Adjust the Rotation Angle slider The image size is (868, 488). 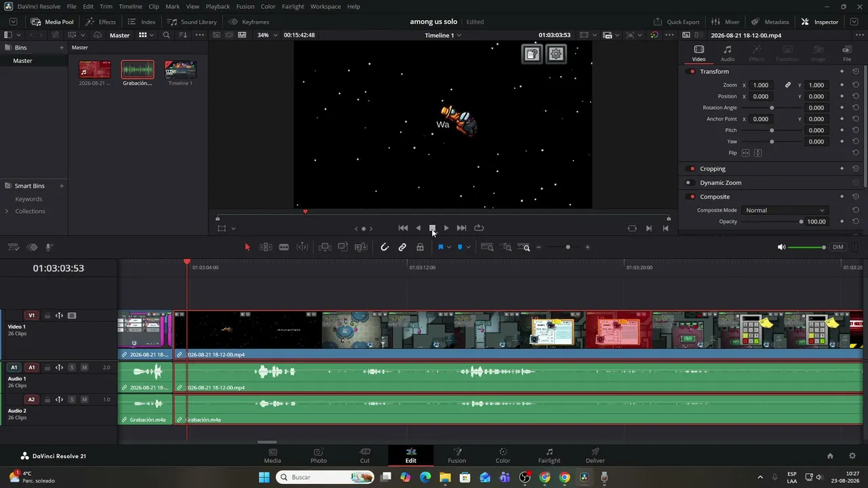(772, 108)
